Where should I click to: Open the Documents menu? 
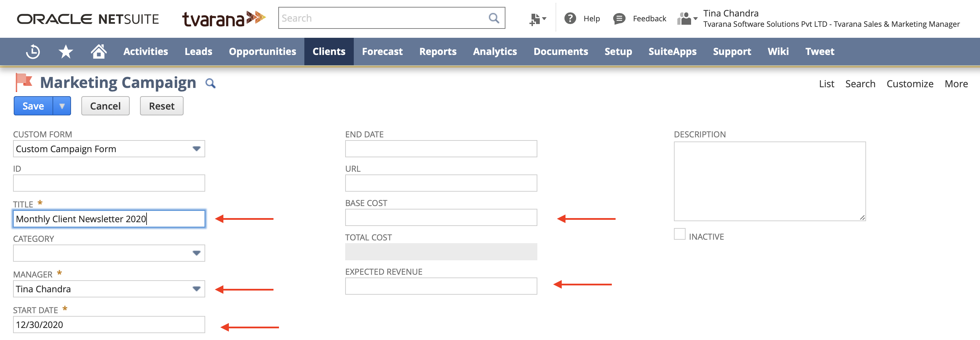(x=561, y=52)
